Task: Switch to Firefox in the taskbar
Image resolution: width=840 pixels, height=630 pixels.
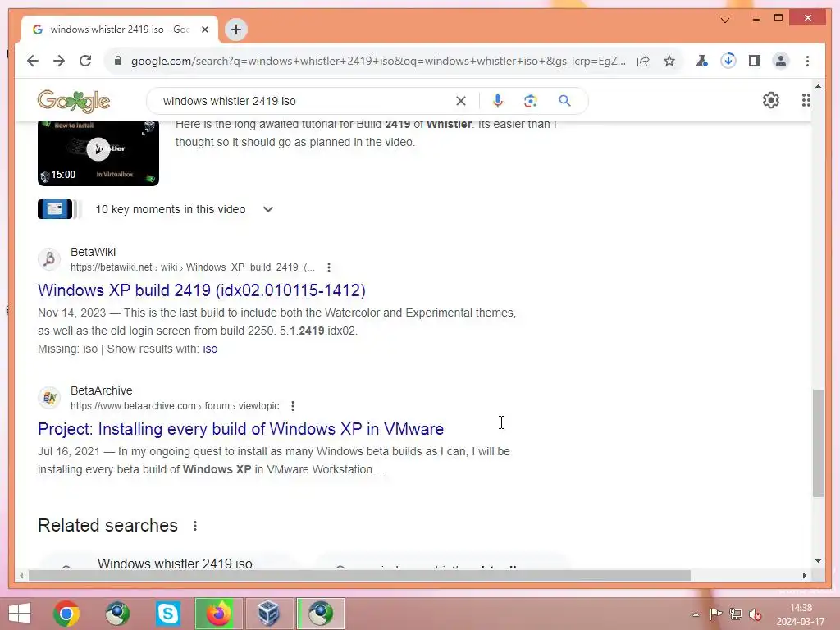Action: pos(217,614)
